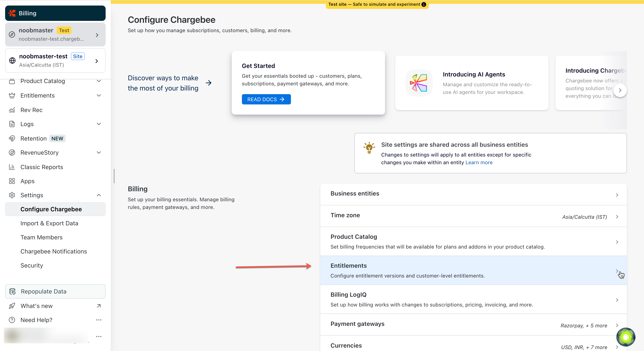Collapse the Settings sidebar section
The image size is (644, 351).
click(x=99, y=195)
